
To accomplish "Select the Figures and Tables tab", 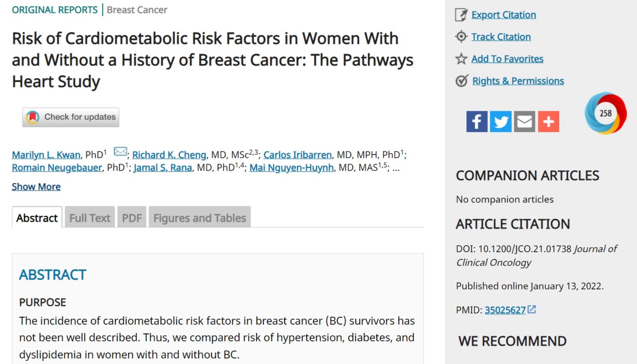I will [x=200, y=218].
